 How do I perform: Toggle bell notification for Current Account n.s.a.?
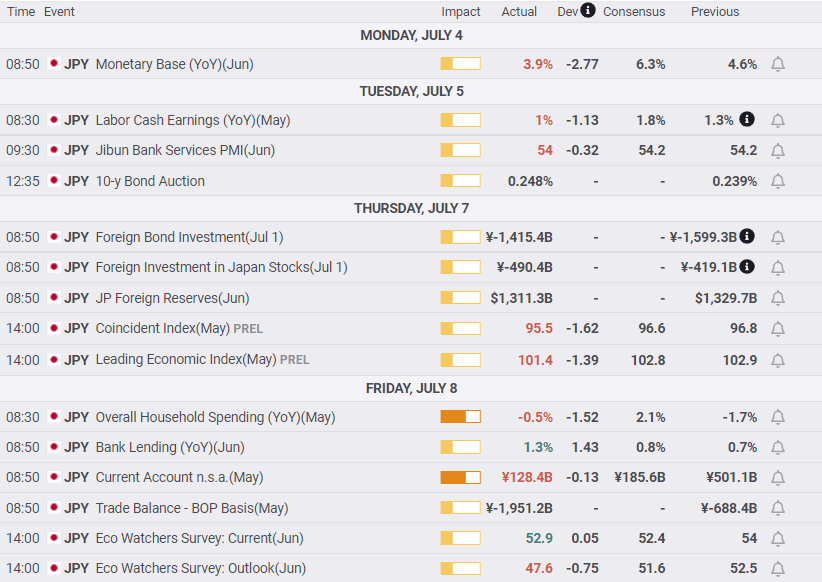pyautogui.click(x=778, y=477)
